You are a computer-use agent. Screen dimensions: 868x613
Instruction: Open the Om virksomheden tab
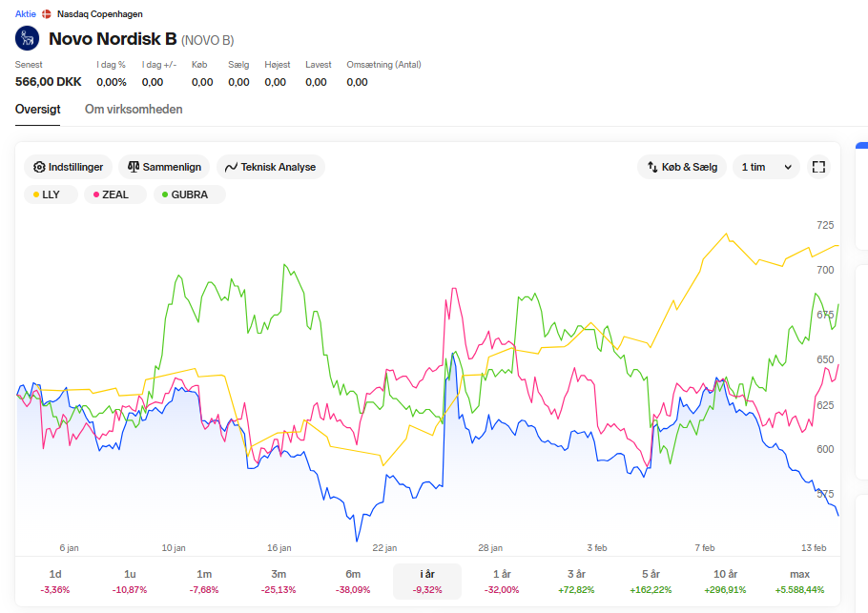134,109
